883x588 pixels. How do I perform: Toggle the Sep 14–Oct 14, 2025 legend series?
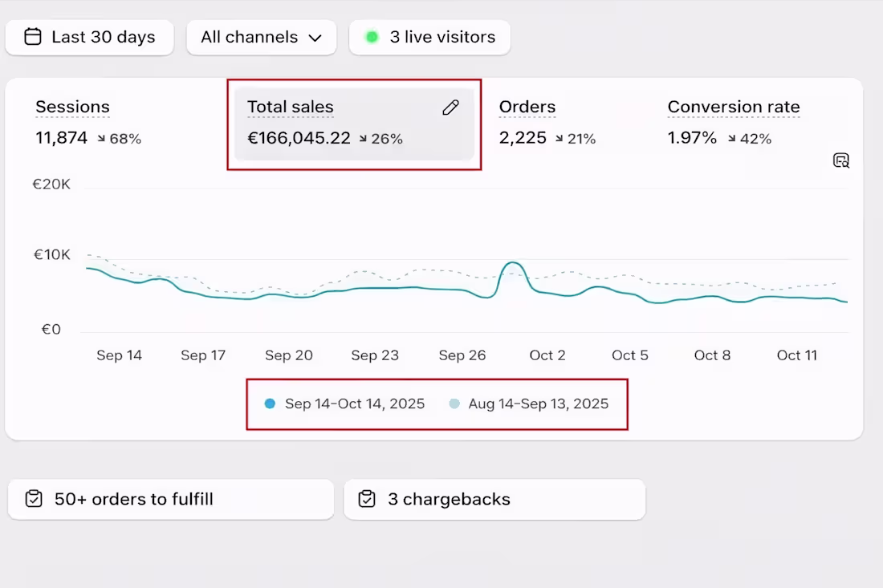345,403
